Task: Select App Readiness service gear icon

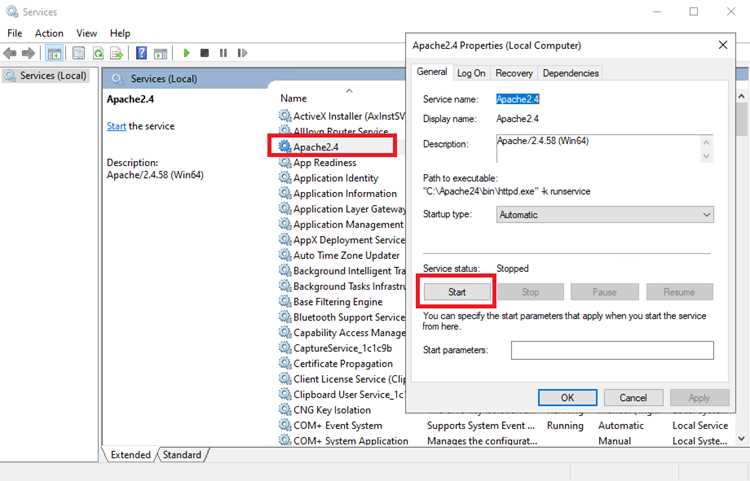Action: click(285, 162)
